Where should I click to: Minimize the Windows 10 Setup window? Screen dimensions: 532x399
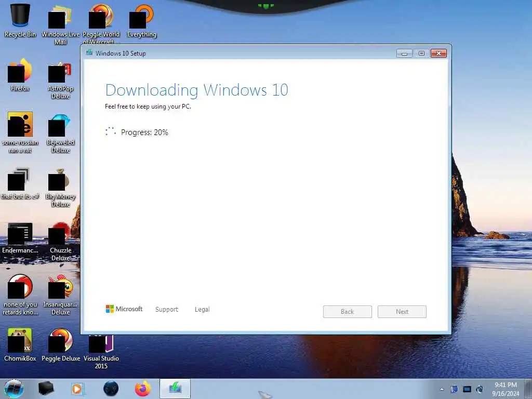point(404,54)
